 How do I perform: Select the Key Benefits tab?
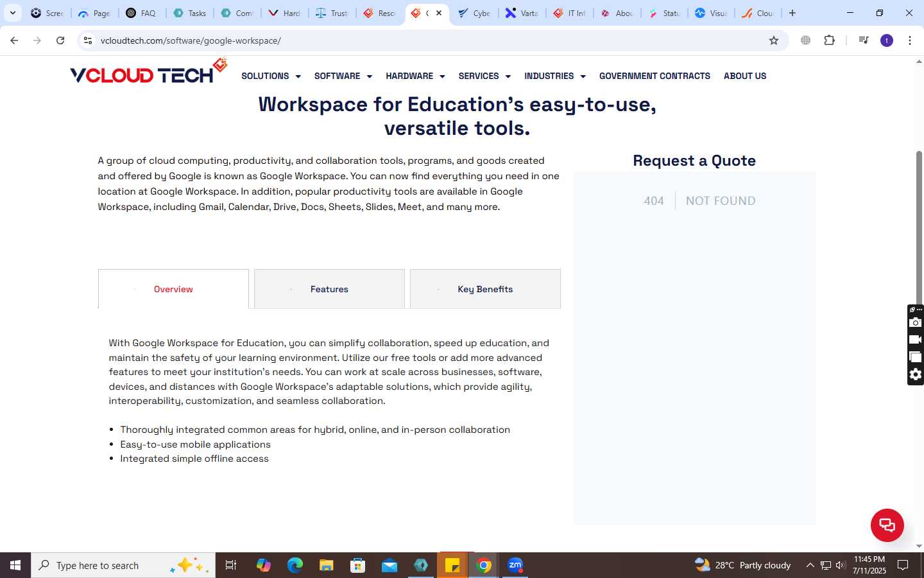(485, 289)
